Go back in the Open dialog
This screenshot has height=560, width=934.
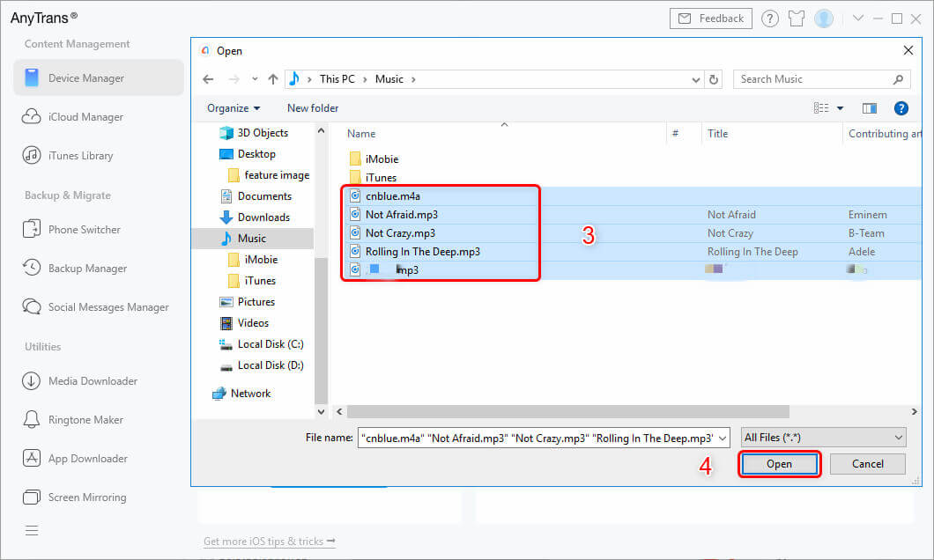click(208, 79)
